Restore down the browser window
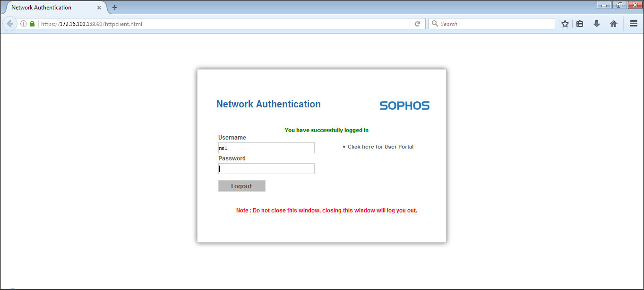644x290 pixels. click(619, 5)
